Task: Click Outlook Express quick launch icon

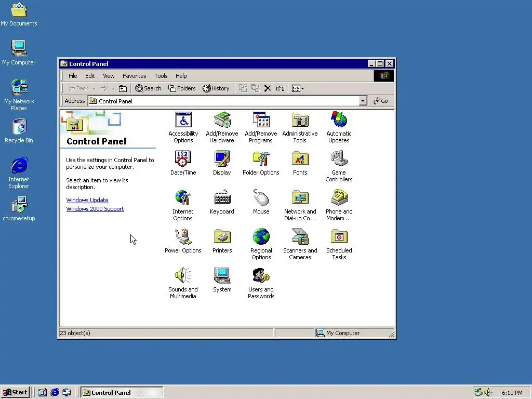Action: coord(67,393)
